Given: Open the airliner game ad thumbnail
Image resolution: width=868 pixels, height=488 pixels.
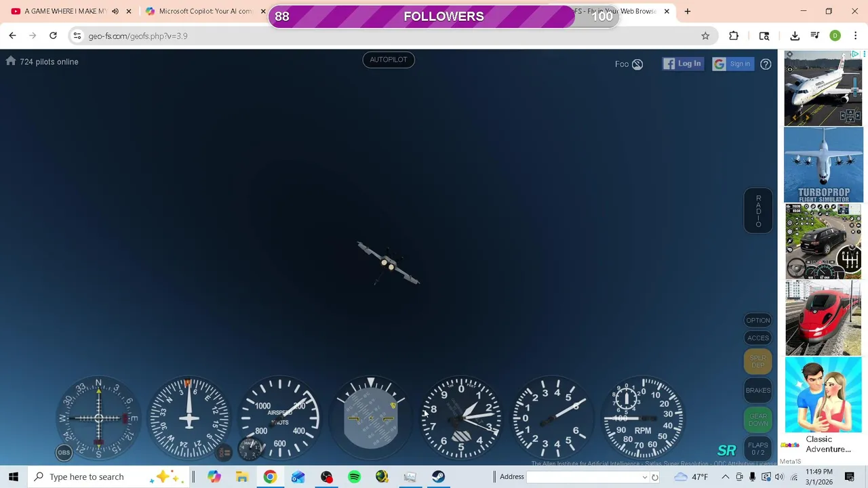Looking at the screenshot, I should click(x=823, y=88).
